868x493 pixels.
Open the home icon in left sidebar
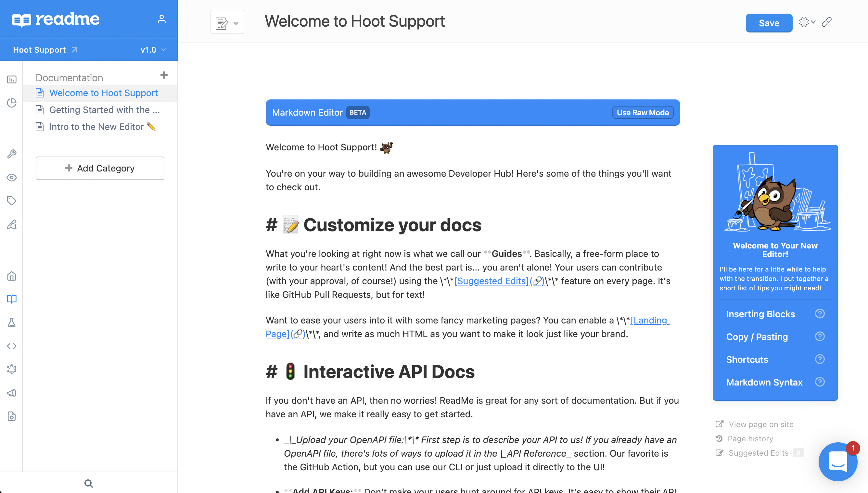coord(12,276)
